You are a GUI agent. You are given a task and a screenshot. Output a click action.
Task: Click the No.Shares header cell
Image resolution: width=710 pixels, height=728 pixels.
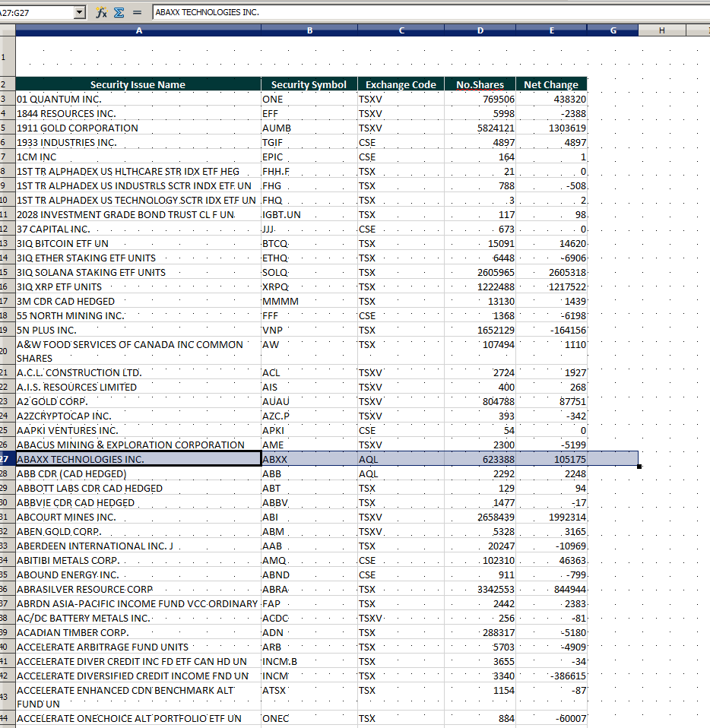(480, 84)
